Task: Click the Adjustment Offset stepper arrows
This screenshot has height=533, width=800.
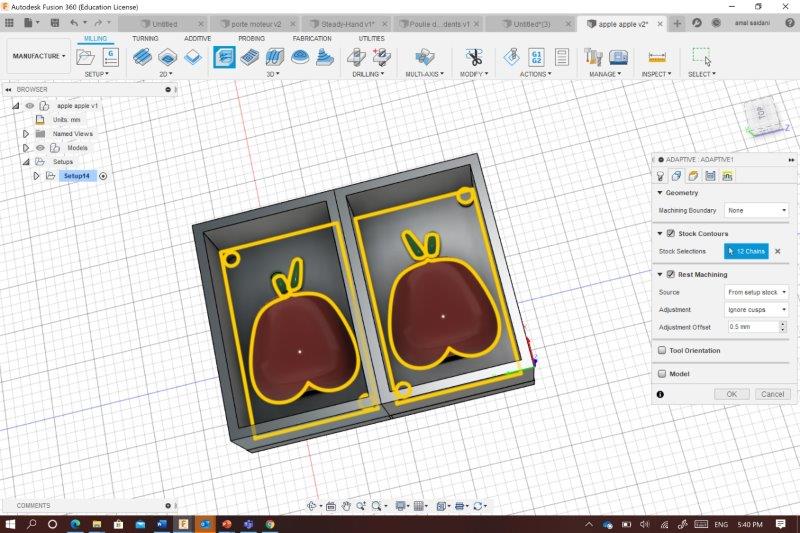Action: [x=783, y=327]
